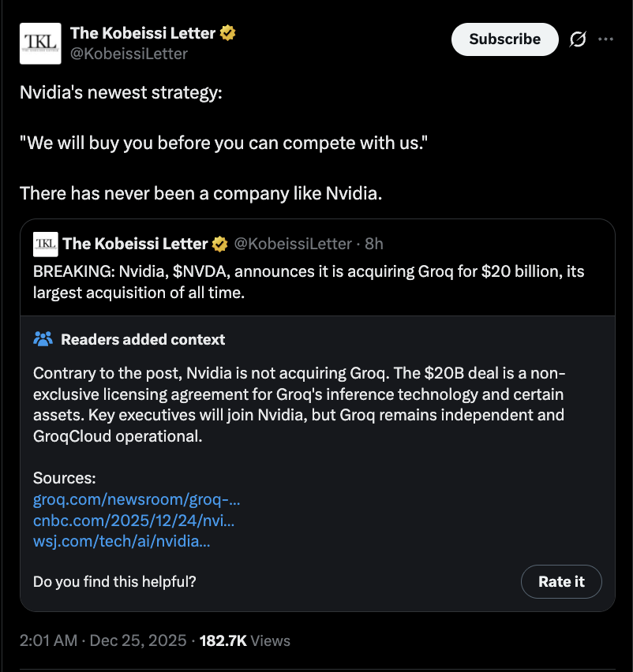Click the verified badge in quoted post
Screen dimensions: 633x672
pos(219,244)
